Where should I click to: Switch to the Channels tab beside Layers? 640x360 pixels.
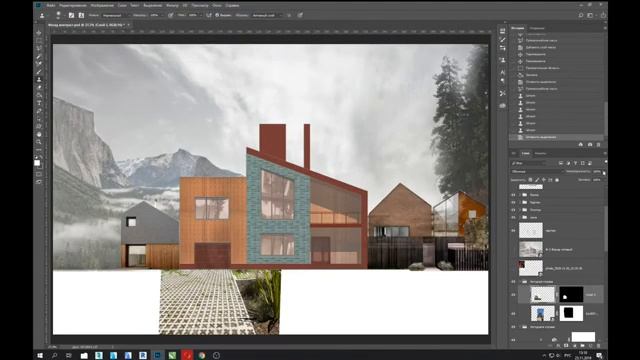tap(540, 153)
